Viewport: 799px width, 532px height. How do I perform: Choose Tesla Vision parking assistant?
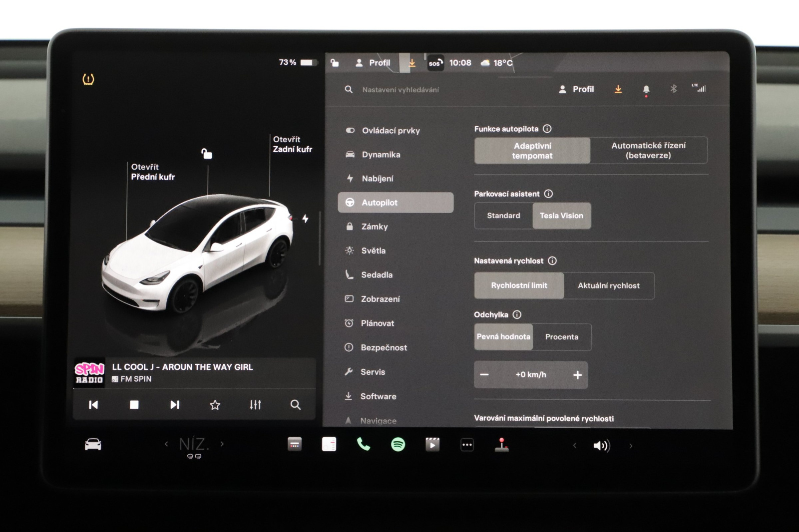pos(562,216)
